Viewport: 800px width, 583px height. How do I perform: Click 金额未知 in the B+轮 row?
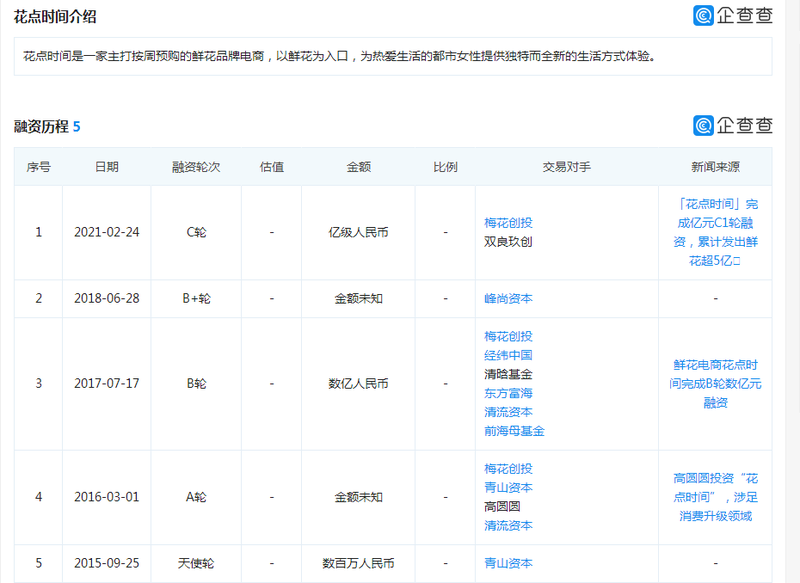point(358,299)
